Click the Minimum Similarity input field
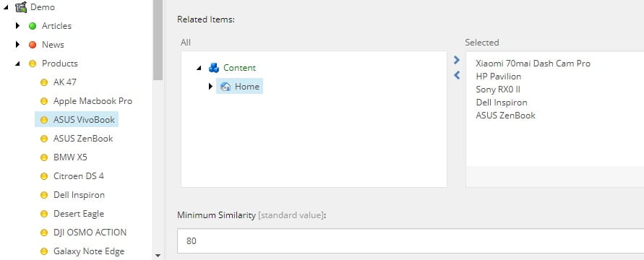This screenshot has height=260, width=644. (x=411, y=240)
